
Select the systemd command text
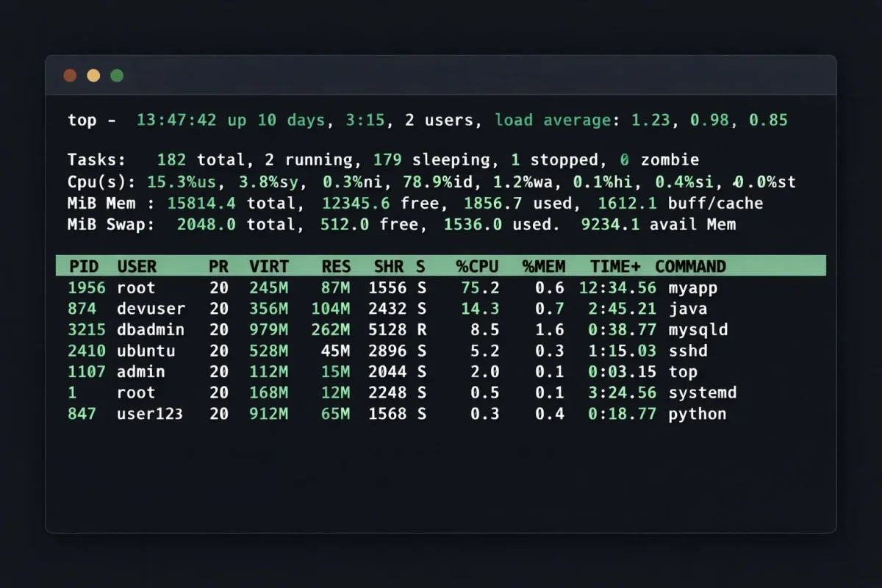pyautogui.click(x=703, y=392)
